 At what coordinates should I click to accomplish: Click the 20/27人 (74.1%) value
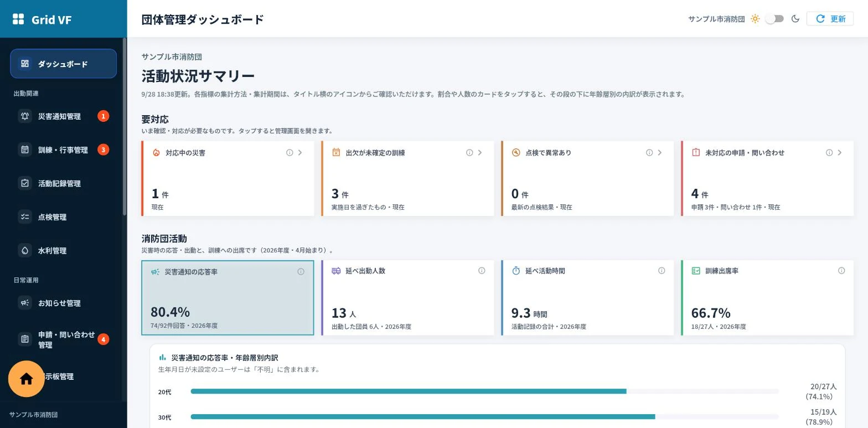pyautogui.click(x=821, y=391)
